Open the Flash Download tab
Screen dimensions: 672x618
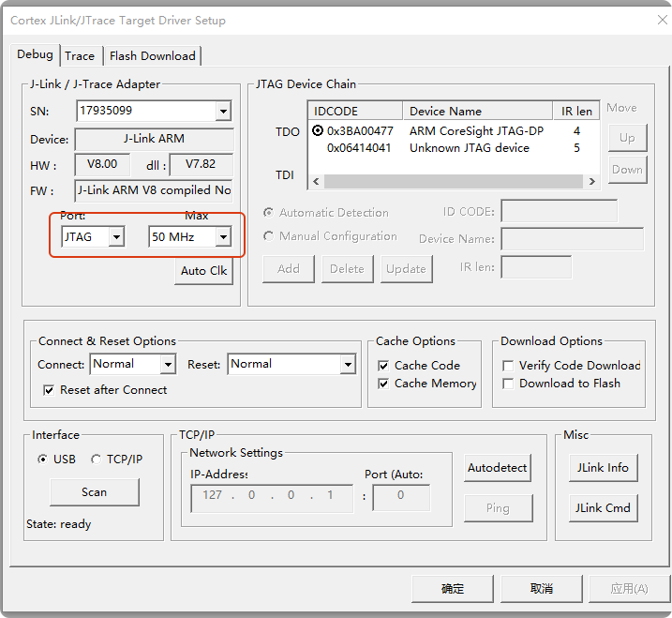[152, 55]
